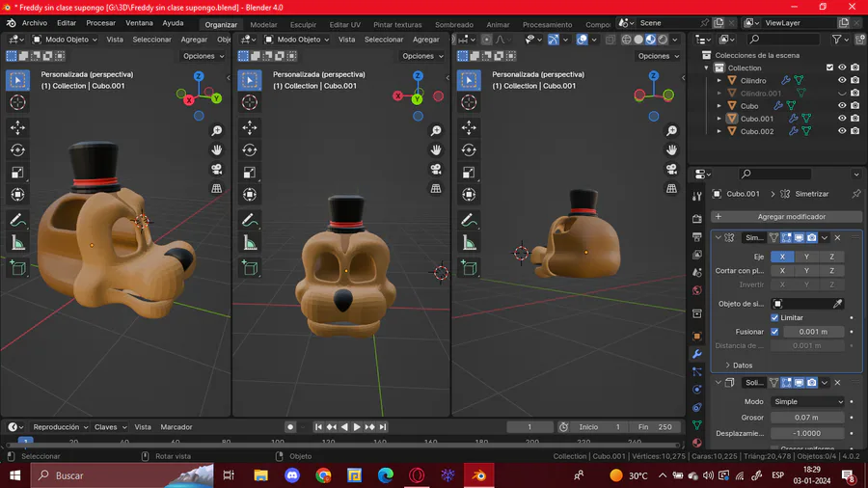Uncheck the Limitar checkbox

[774, 317]
